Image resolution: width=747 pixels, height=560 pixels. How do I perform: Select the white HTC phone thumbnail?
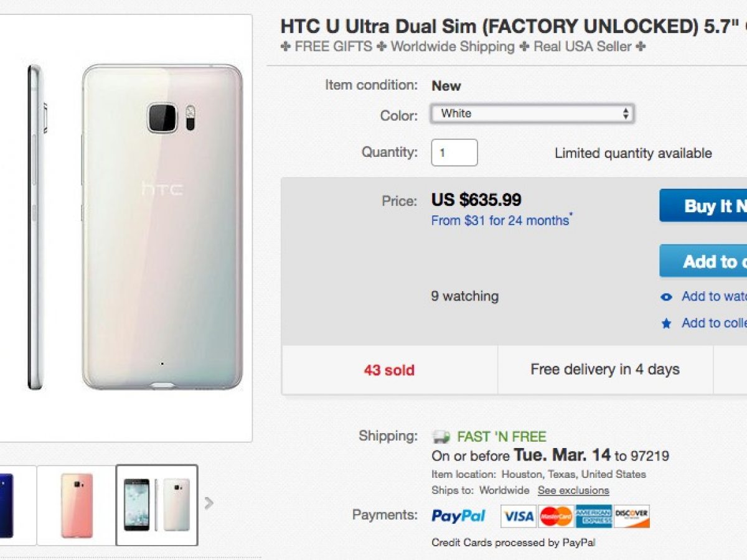(x=157, y=505)
